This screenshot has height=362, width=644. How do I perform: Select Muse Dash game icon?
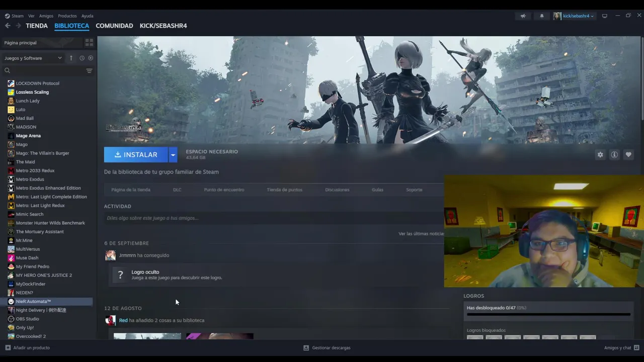pyautogui.click(x=11, y=258)
